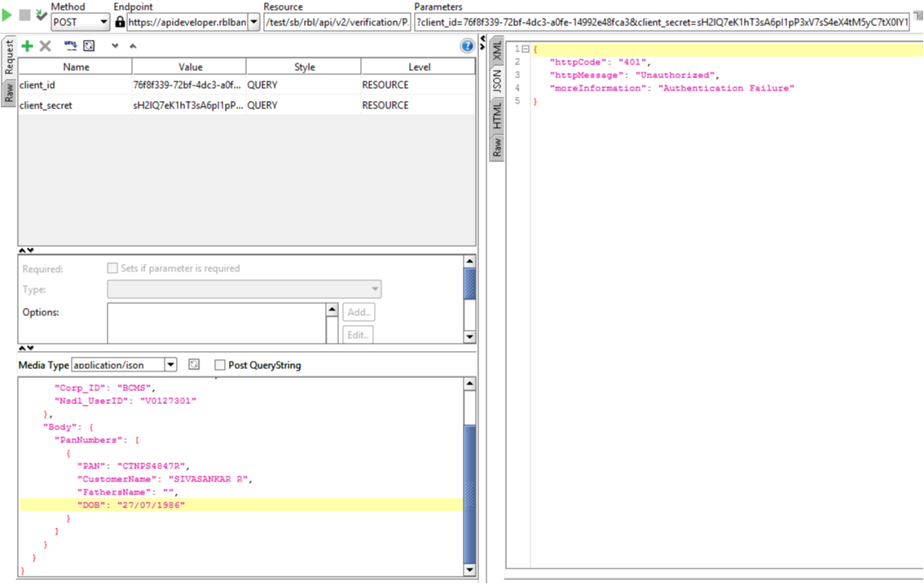This screenshot has width=924, height=584.
Task: Click the lock icon beside the endpoint
Action: coord(120,22)
